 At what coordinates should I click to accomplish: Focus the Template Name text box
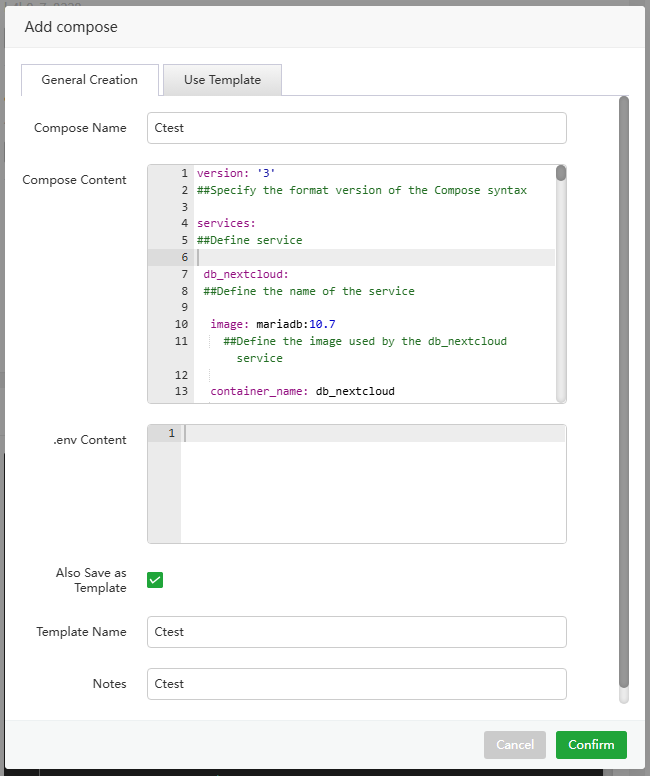[x=356, y=632]
